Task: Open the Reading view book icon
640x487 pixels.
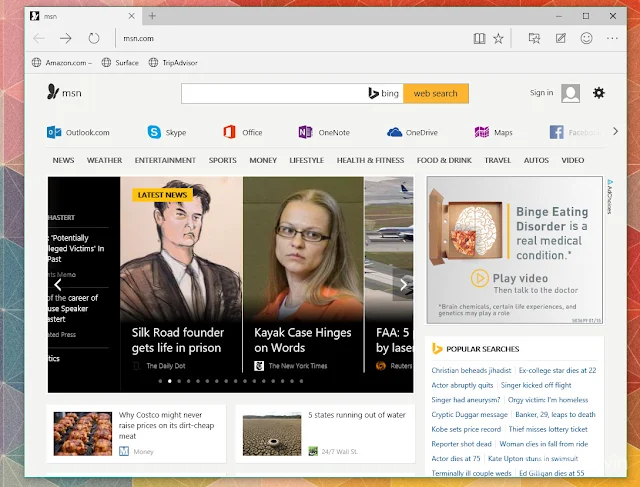Action: (x=479, y=39)
